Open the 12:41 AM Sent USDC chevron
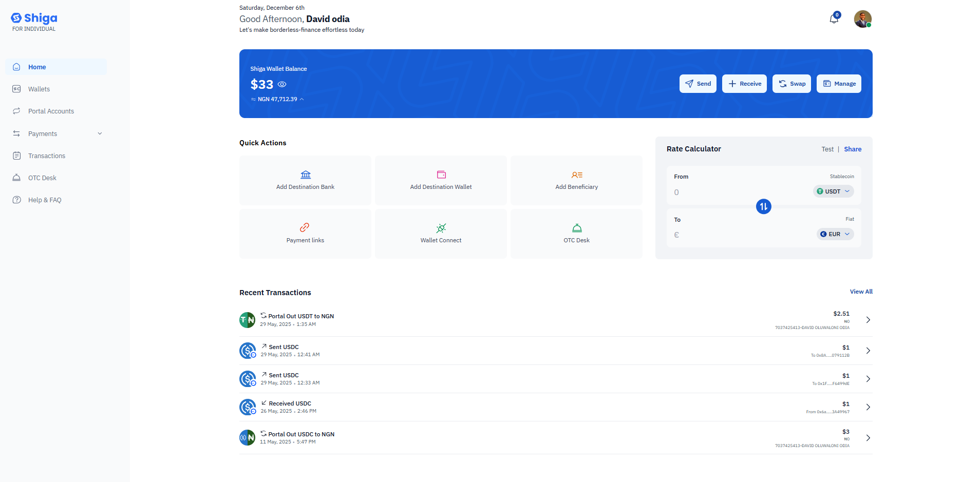This screenshot has width=980, height=482. coord(868,351)
